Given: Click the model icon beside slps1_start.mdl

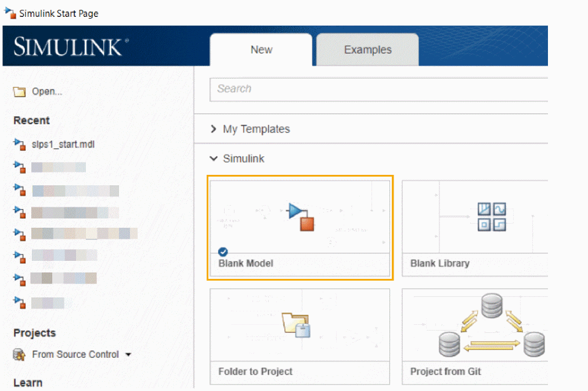Looking at the screenshot, I should tap(20, 144).
